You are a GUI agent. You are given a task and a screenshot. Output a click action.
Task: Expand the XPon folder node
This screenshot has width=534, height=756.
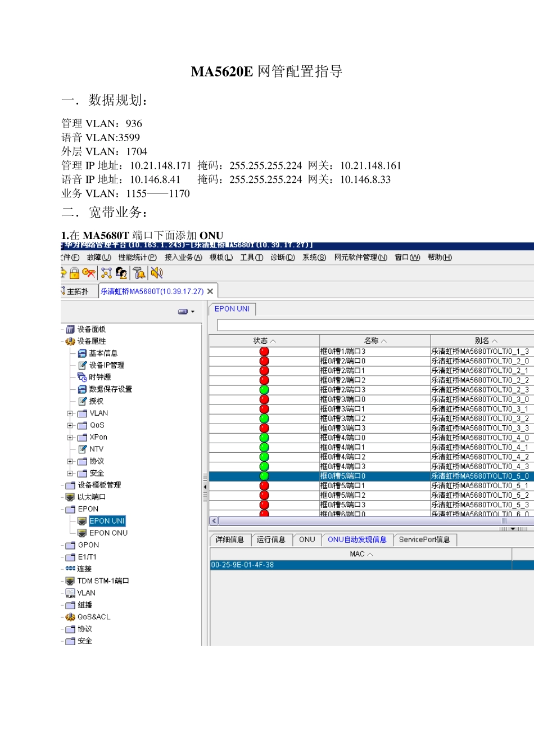pyautogui.click(x=70, y=437)
